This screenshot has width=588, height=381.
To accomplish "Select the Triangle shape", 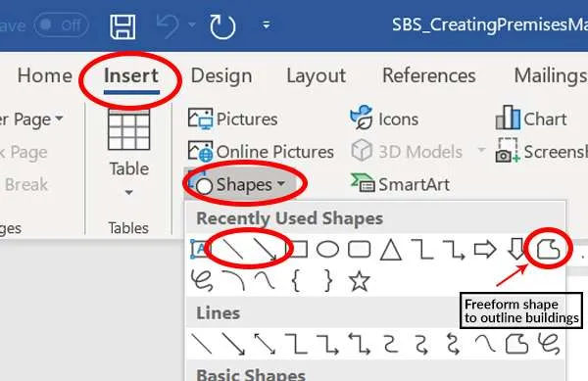I will click(x=391, y=250).
